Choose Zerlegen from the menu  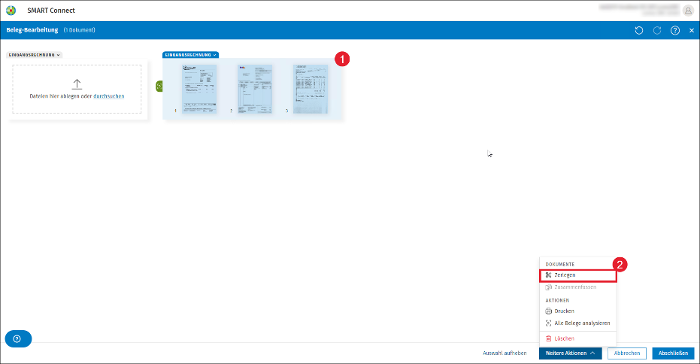click(x=578, y=275)
